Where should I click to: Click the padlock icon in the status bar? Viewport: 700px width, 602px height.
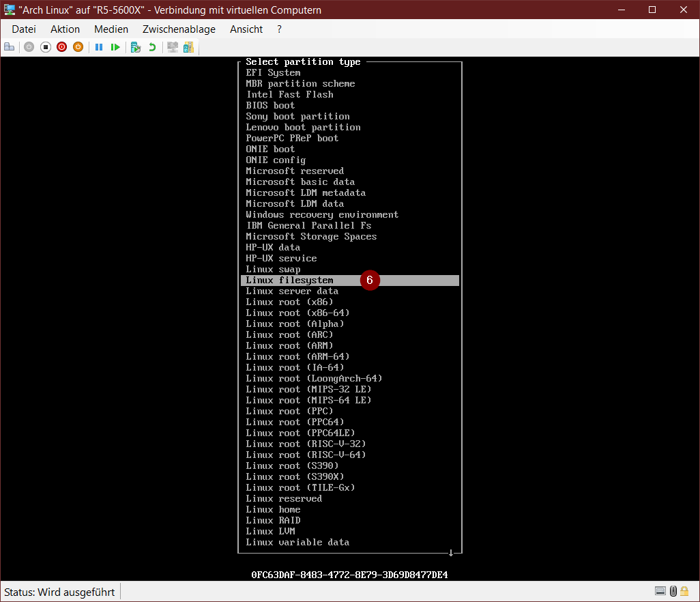[x=684, y=591]
